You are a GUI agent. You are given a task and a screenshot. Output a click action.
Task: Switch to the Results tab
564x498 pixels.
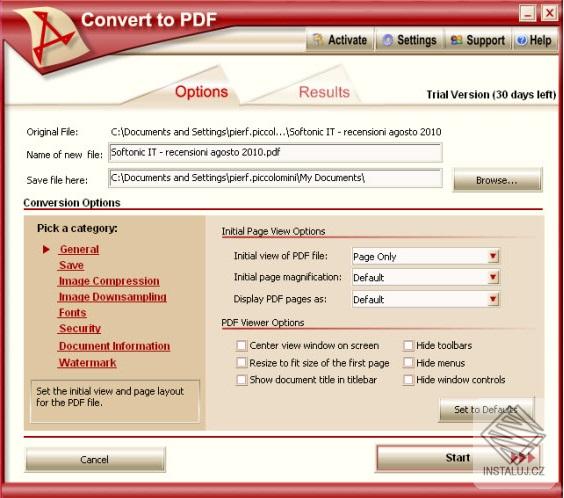click(x=324, y=92)
